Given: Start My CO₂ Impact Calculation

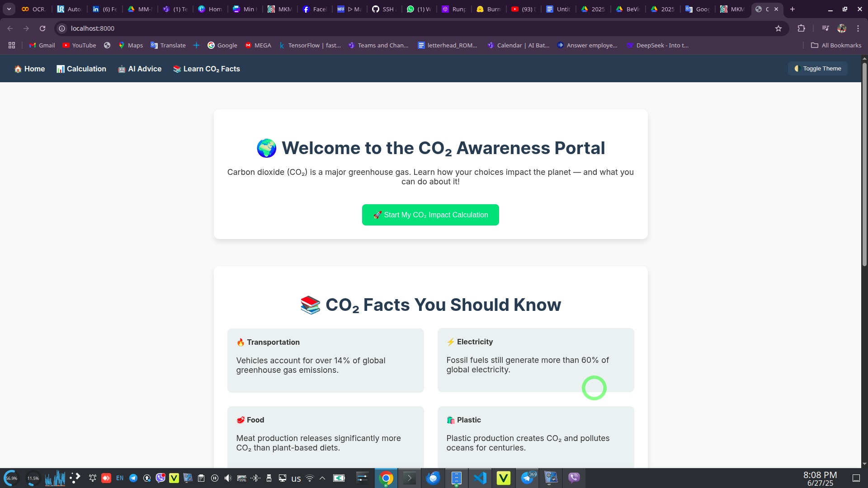Looking at the screenshot, I should (430, 215).
